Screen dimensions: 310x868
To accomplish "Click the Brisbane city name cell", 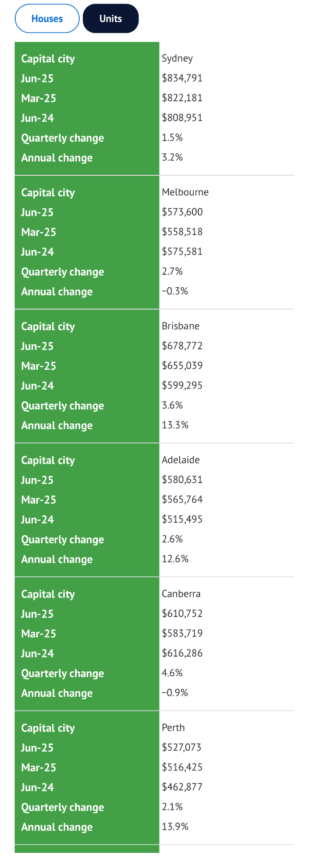I will [x=180, y=326].
